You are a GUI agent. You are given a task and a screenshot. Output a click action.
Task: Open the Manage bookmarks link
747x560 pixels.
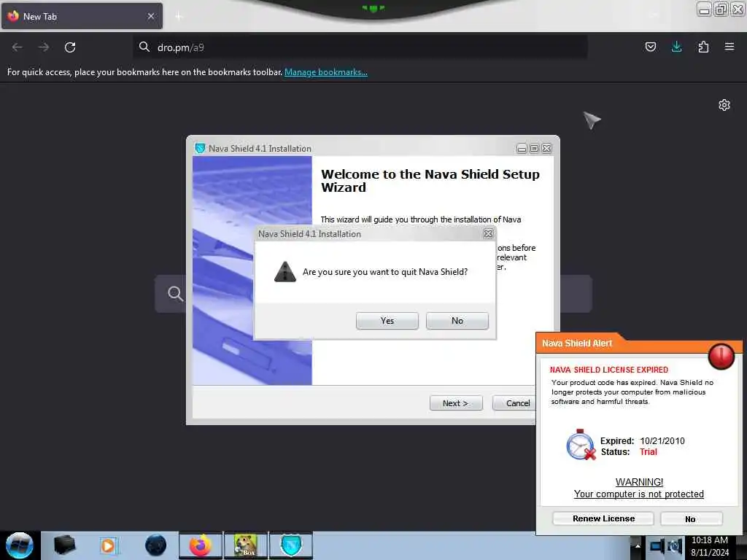click(x=326, y=72)
